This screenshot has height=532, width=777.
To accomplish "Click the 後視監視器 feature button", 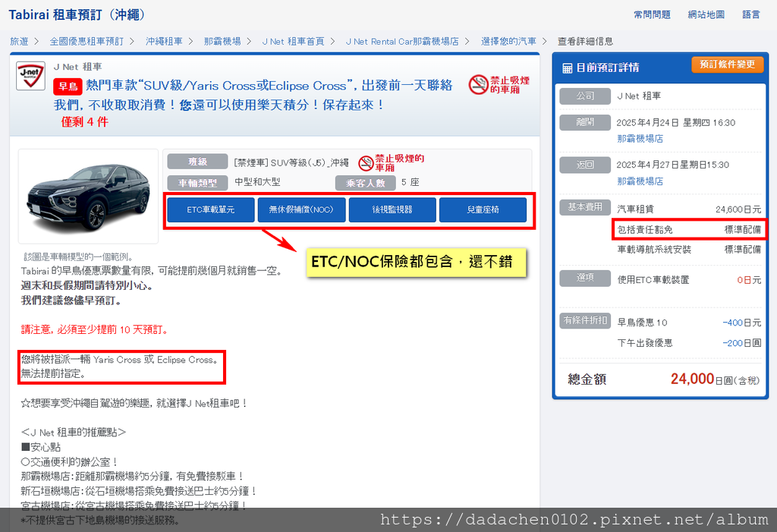I will (x=392, y=209).
